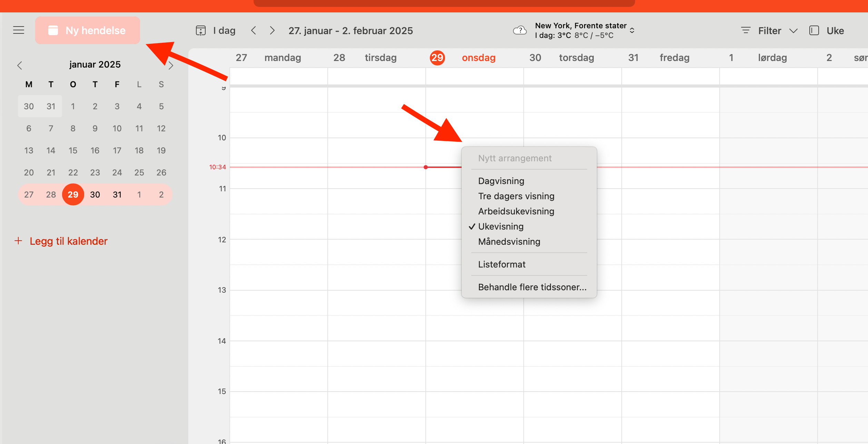Switch to Månedsvisning view option

[509, 242]
